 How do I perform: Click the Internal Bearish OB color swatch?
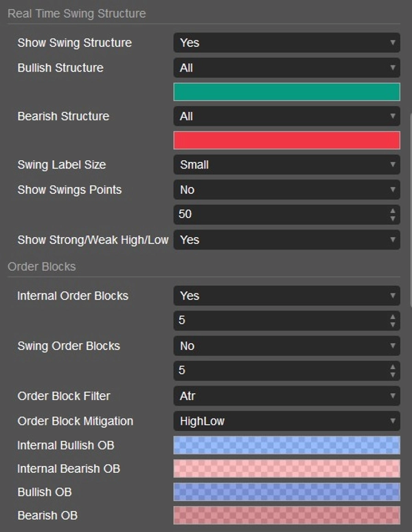click(286, 469)
